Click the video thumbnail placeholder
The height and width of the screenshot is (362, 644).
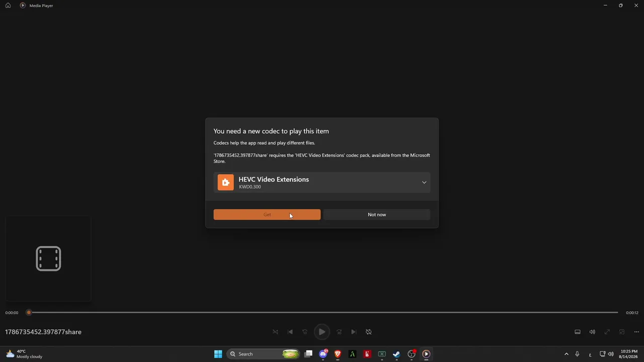(x=48, y=258)
